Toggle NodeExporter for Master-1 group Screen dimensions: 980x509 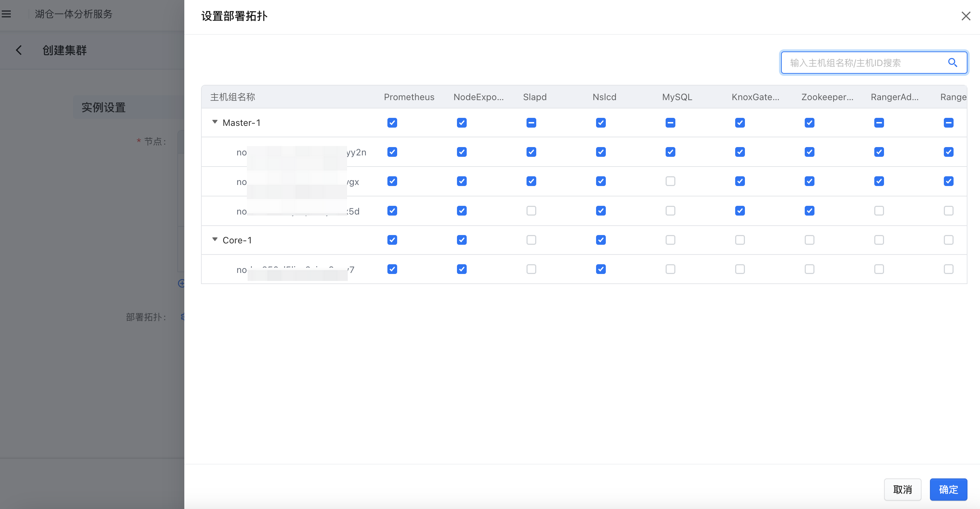(x=462, y=122)
